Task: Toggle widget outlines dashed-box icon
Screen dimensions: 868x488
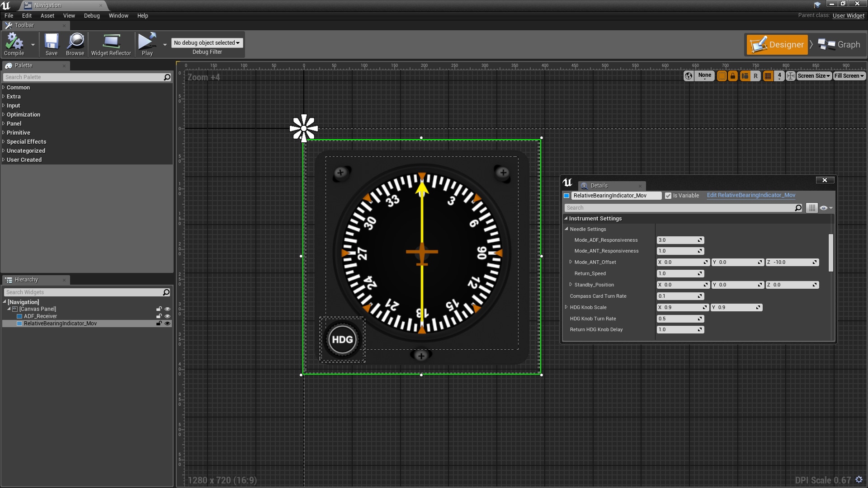Action: [x=722, y=76]
